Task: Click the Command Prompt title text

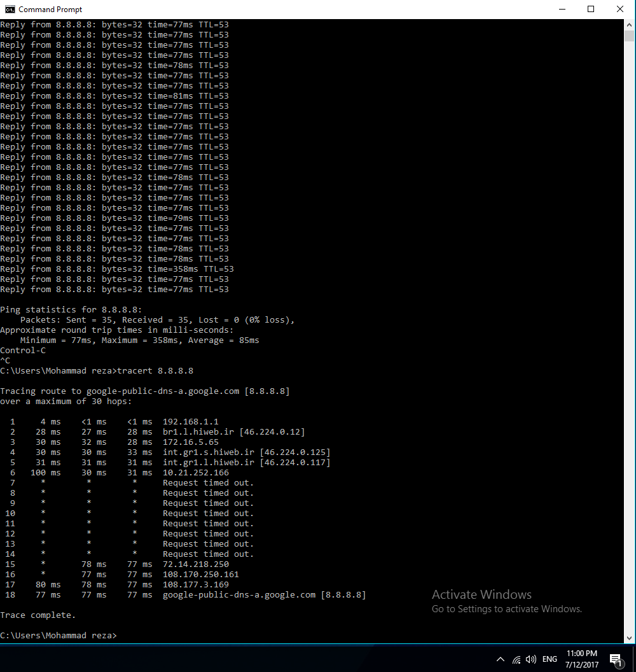Action: tap(50, 10)
